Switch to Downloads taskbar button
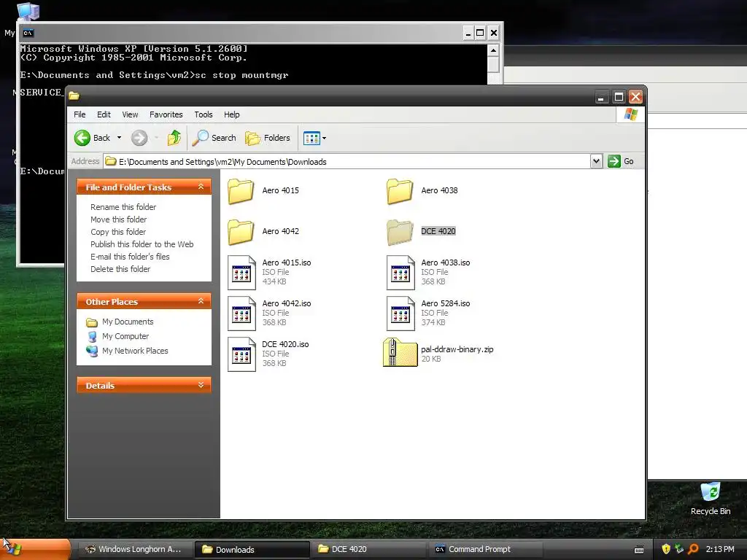The height and width of the screenshot is (560, 747). (252, 549)
